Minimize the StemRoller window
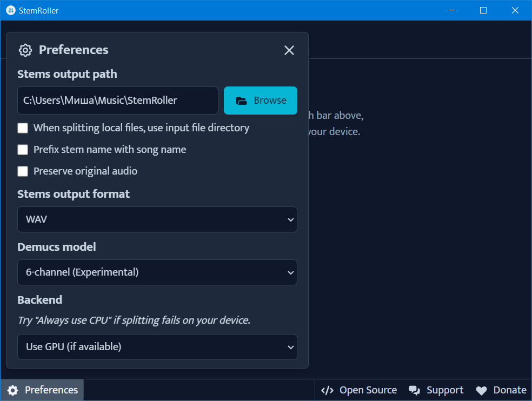532x401 pixels. pos(452,10)
